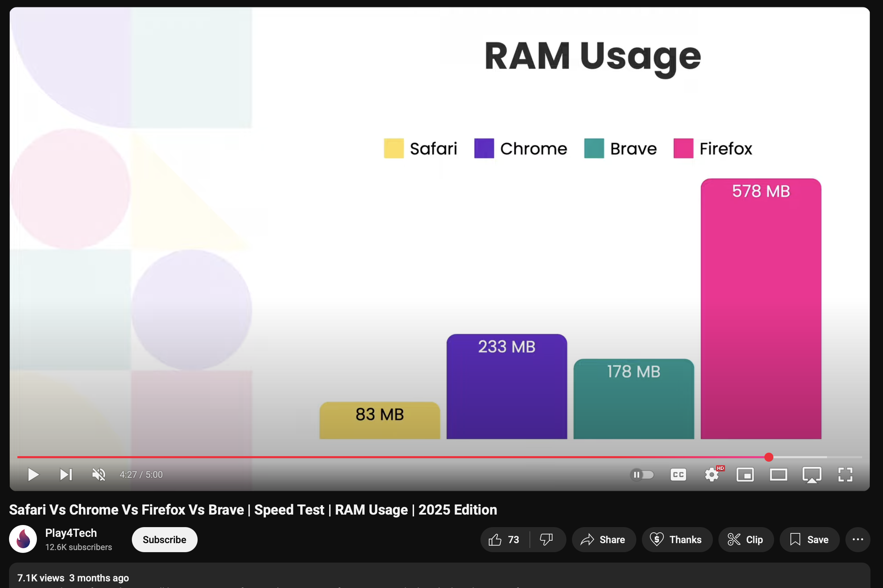Open the Play4Tech channel avatar
This screenshot has width=883, height=588.
click(23, 539)
